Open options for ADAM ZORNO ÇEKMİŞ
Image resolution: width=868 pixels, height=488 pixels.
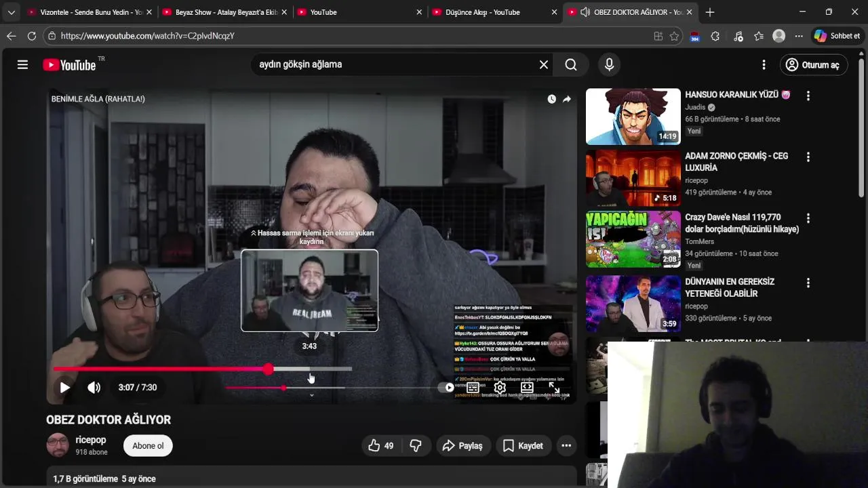(x=808, y=157)
